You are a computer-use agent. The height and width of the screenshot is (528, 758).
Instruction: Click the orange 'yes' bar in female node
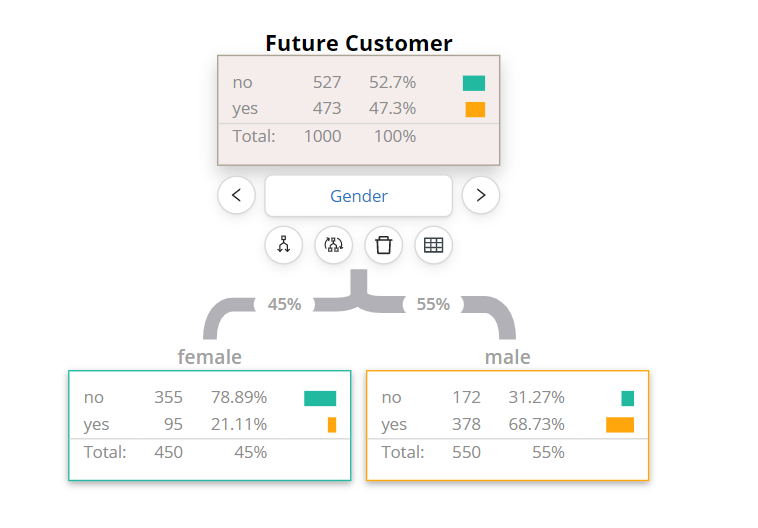pos(332,425)
